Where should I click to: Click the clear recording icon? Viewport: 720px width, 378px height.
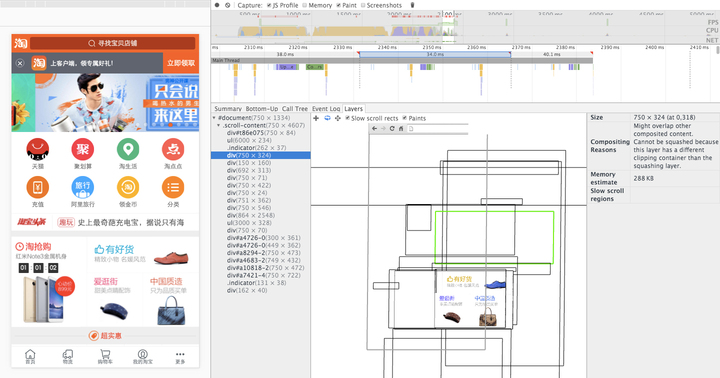coord(228,5)
